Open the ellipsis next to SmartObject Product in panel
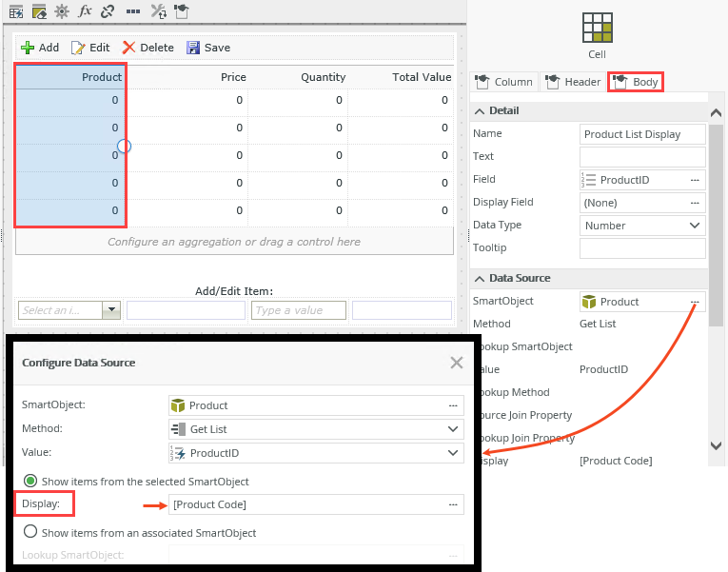The width and height of the screenshot is (728, 572). [695, 302]
